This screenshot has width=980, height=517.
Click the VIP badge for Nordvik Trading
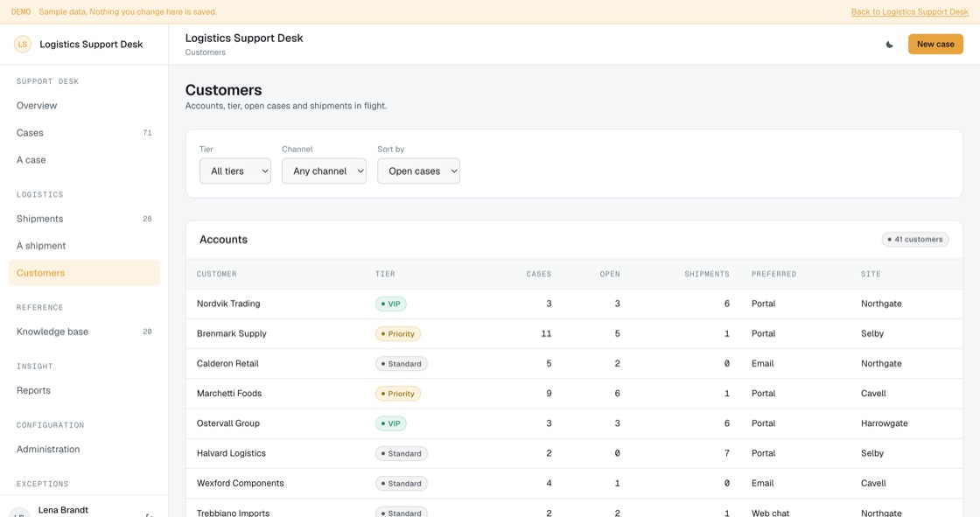click(390, 304)
